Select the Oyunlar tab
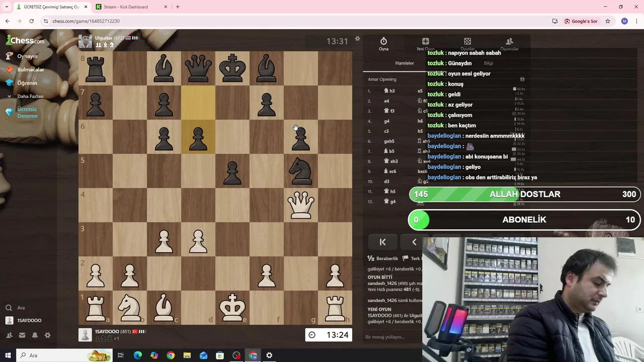The height and width of the screenshot is (362, 644). [467, 44]
